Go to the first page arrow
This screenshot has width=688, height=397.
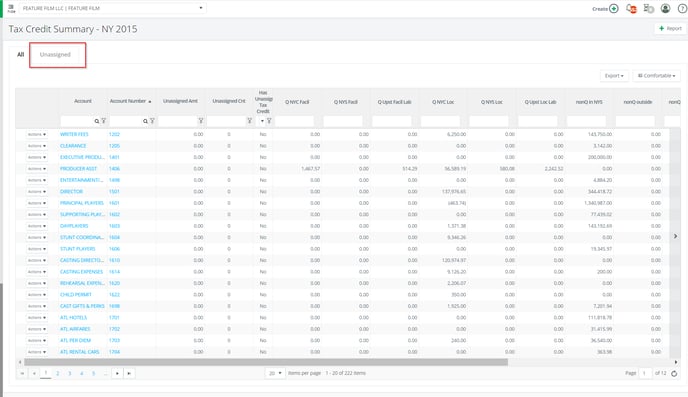pos(22,373)
